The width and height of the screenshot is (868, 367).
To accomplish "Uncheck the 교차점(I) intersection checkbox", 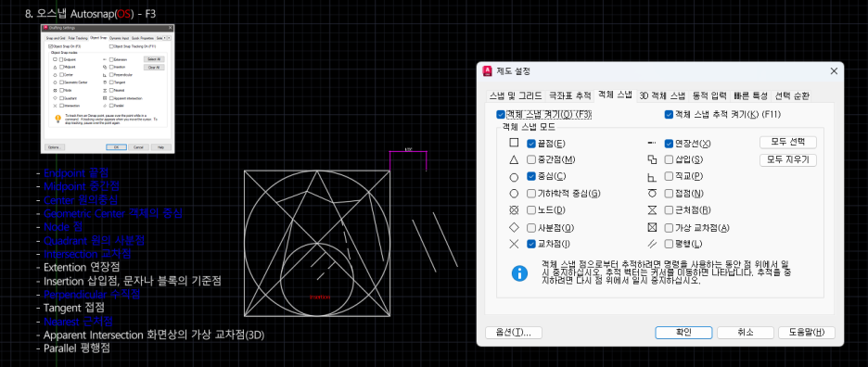I will [531, 244].
